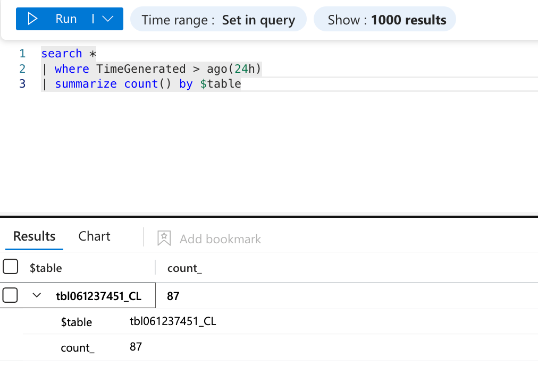This screenshot has width=538, height=392.
Task: Click the $table field name in expanded details
Action: (77, 322)
